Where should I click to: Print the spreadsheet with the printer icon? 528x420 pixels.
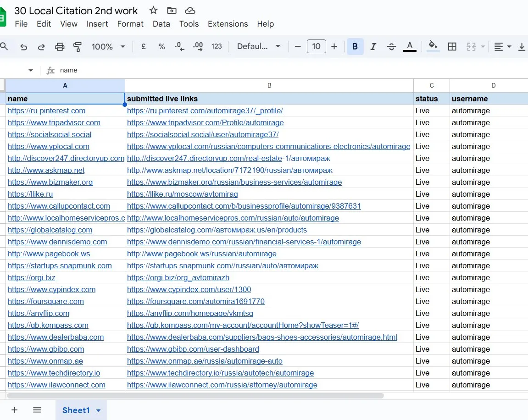pos(60,47)
